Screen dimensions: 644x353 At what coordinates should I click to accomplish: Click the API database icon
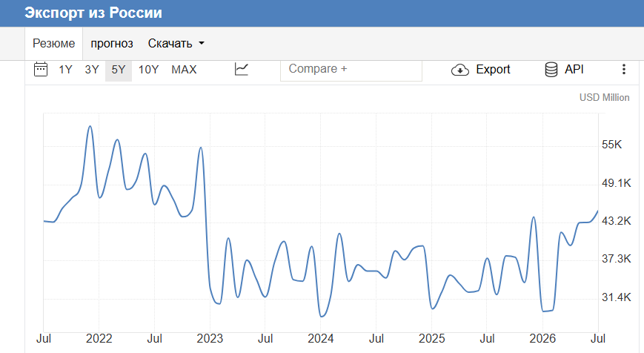(x=551, y=70)
